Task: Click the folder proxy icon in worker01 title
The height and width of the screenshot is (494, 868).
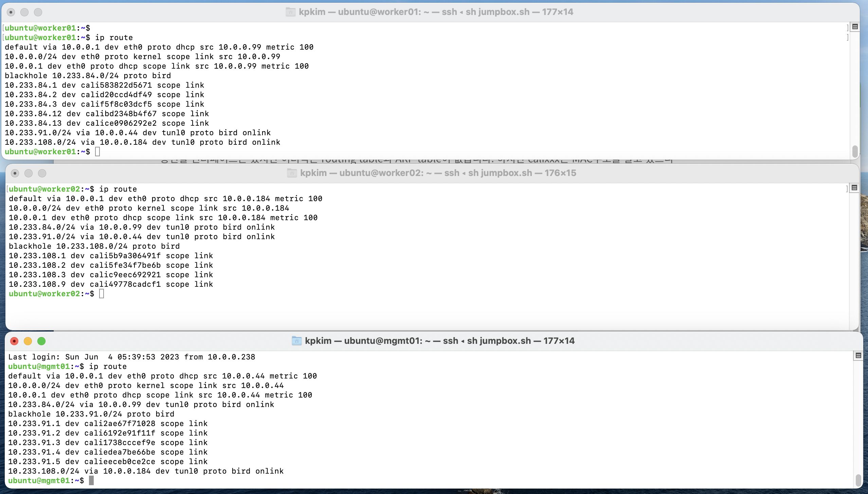Action: coord(290,12)
